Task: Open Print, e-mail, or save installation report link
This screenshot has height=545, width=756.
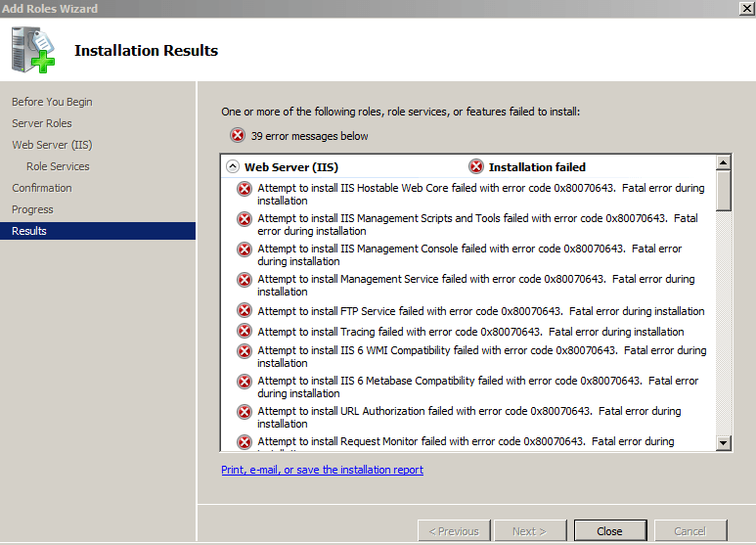Action: 322,470
